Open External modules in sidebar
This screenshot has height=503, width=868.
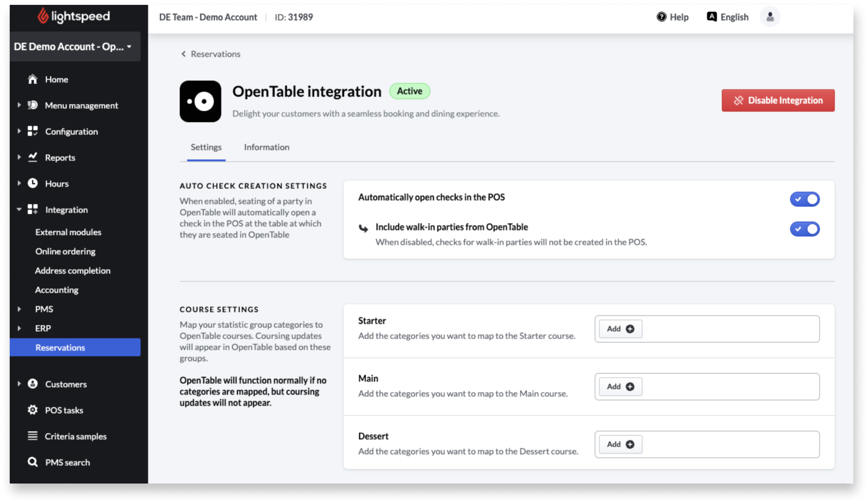pyautogui.click(x=68, y=232)
